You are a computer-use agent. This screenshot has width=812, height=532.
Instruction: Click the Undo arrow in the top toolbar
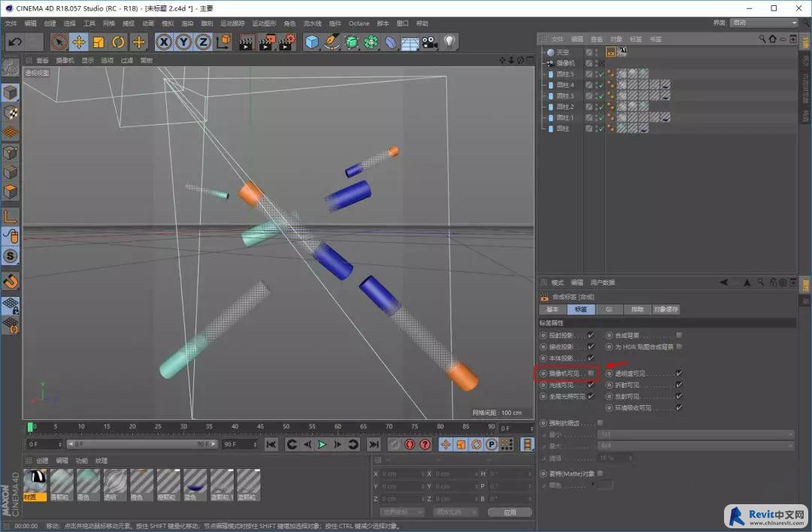15,42
